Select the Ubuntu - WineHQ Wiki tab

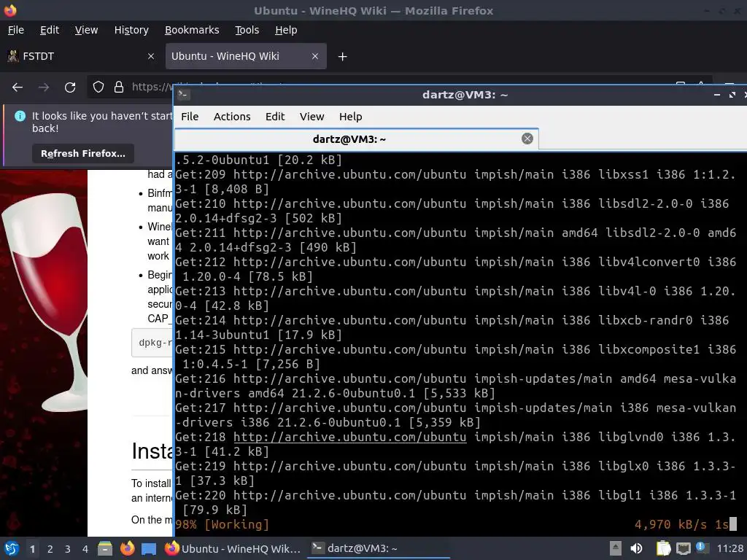[246, 56]
